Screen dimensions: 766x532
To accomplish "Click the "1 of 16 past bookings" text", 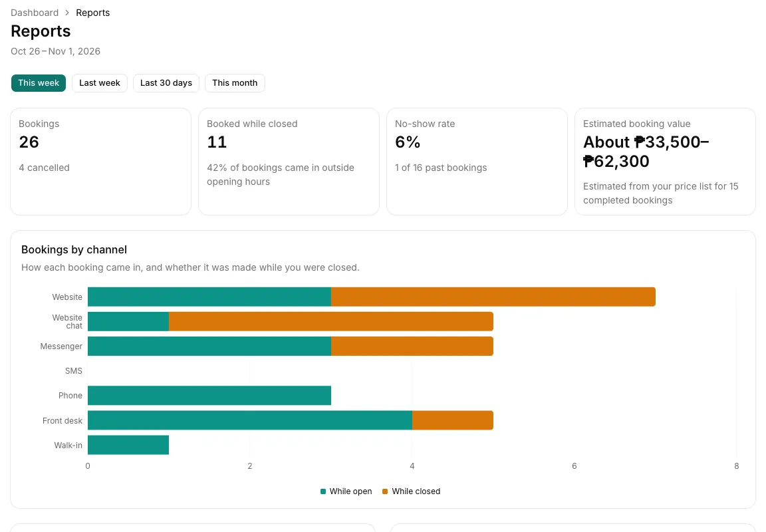I will pyautogui.click(x=441, y=168).
